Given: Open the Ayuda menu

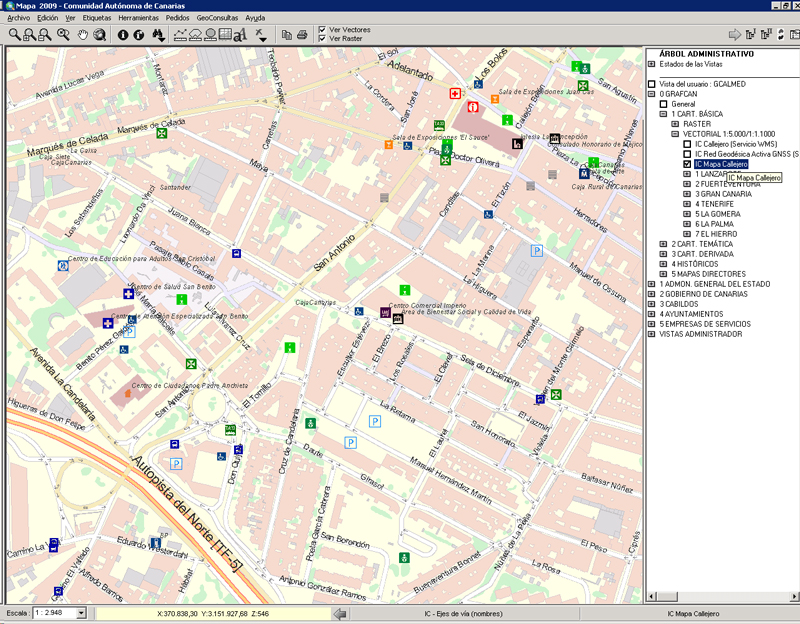Looking at the screenshot, I should [x=255, y=18].
